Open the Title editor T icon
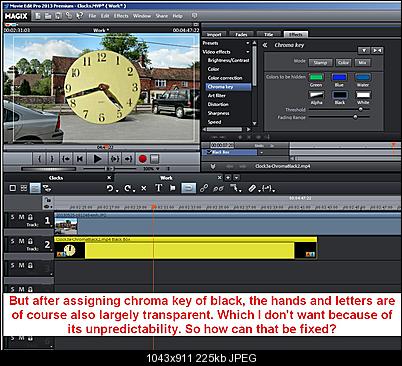Screen dimensions: 402x366 pyautogui.click(x=158, y=188)
